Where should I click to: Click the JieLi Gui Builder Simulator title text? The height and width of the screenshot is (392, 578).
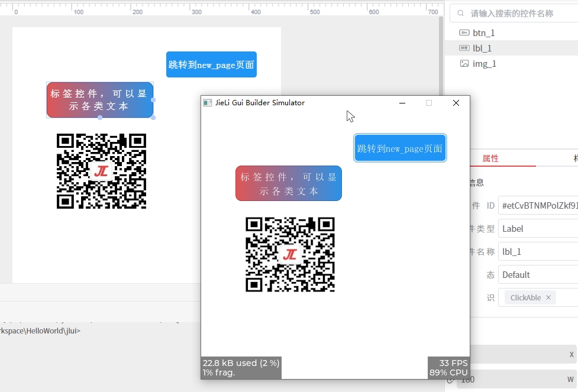(x=260, y=103)
